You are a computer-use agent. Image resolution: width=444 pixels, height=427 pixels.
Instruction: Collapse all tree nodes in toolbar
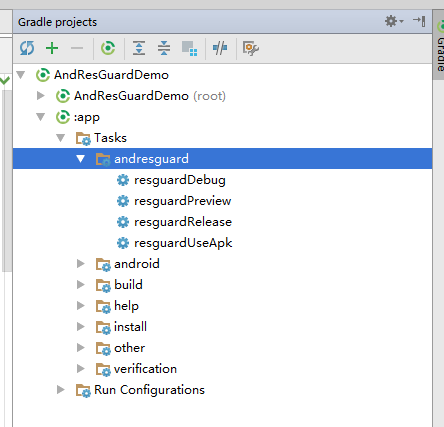(164, 48)
